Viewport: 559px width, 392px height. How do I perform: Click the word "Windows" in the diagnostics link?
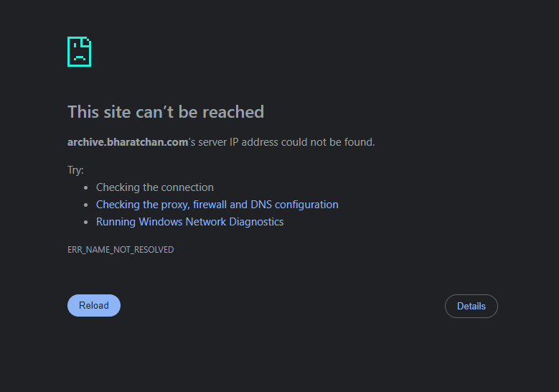(x=161, y=222)
